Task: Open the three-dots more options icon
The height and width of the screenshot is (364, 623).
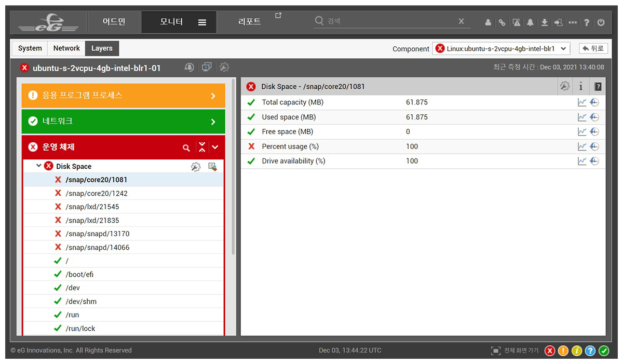Action: [573, 22]
